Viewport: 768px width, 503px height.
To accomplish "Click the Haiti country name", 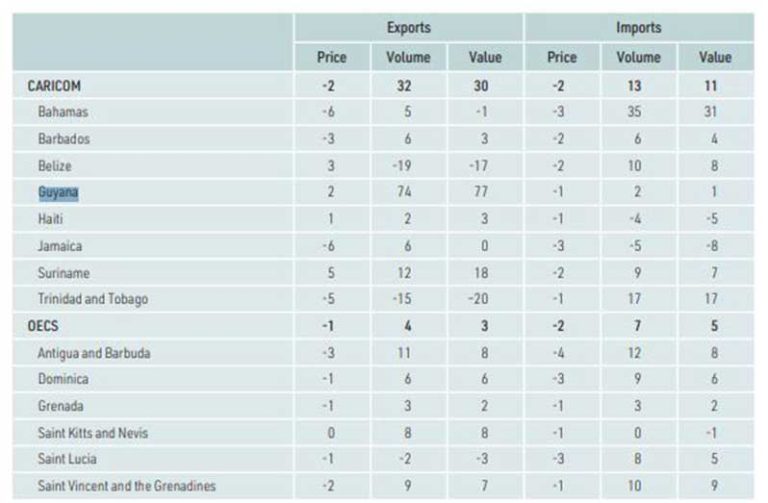I will point(50,219).
